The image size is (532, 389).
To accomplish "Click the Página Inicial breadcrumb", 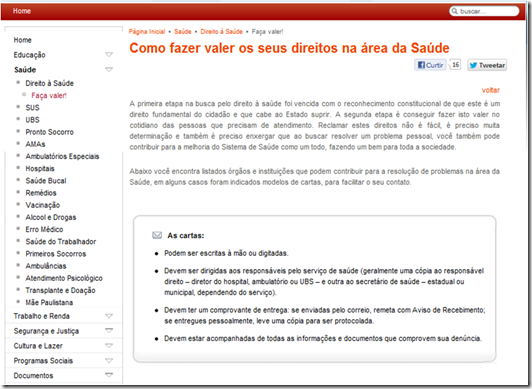I will tap(147, 32).
